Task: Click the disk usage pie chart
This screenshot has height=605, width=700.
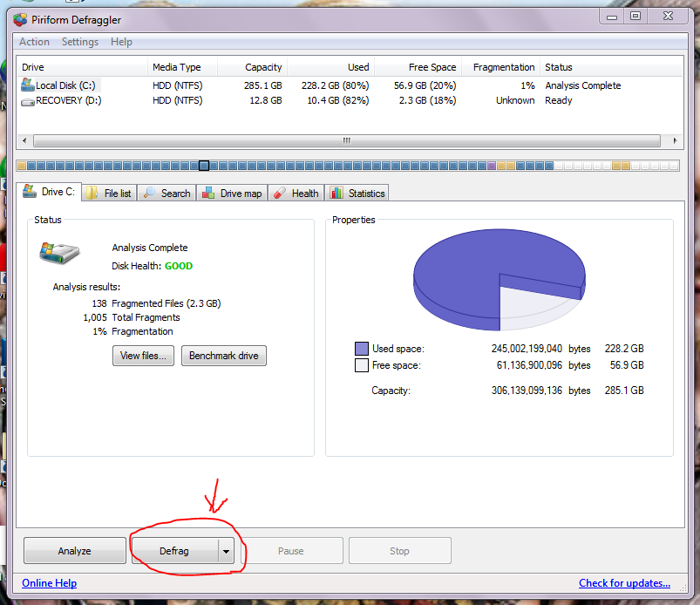Action: point(500,280)
